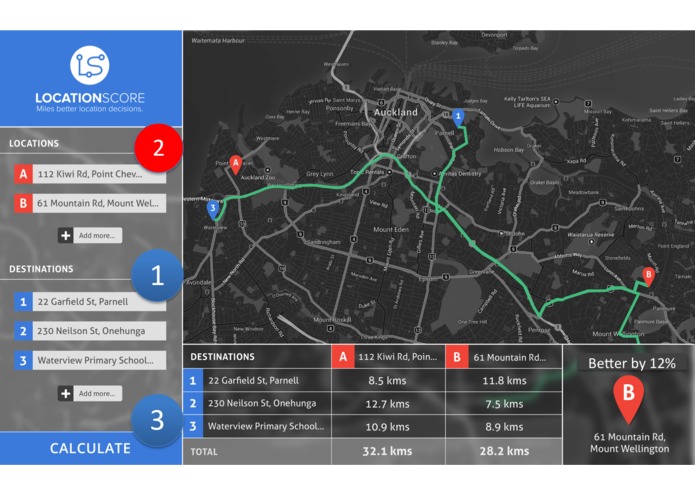Click the LocationScore logo icon
The height and width of the screenshot is (494, 695).
(90, 65)
